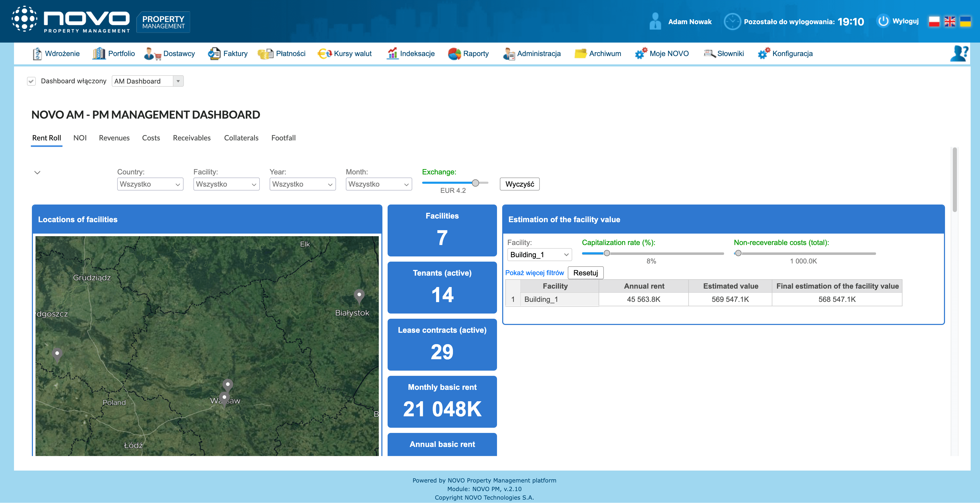Collapse the filters chevron expander

37,173
